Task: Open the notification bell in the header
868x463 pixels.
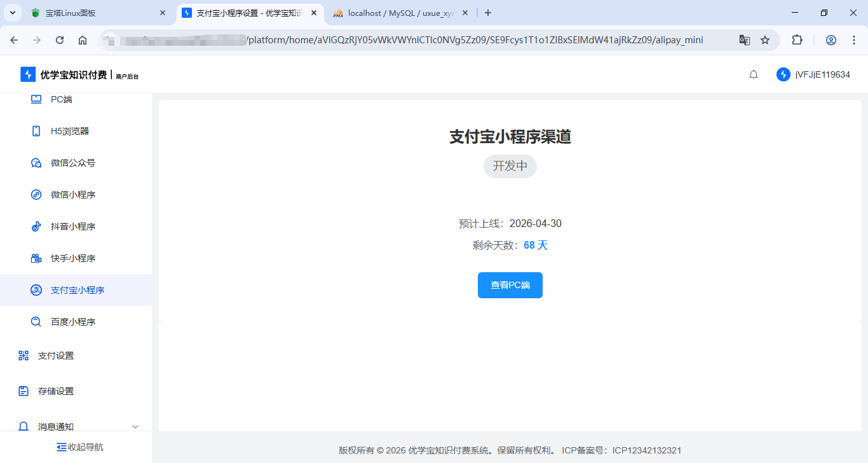Action: (753, 74)
